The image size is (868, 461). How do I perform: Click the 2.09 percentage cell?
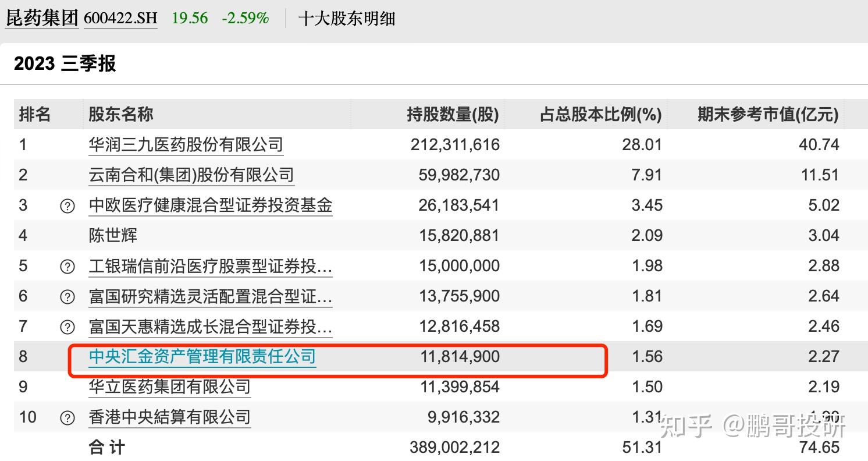(646, 235)
